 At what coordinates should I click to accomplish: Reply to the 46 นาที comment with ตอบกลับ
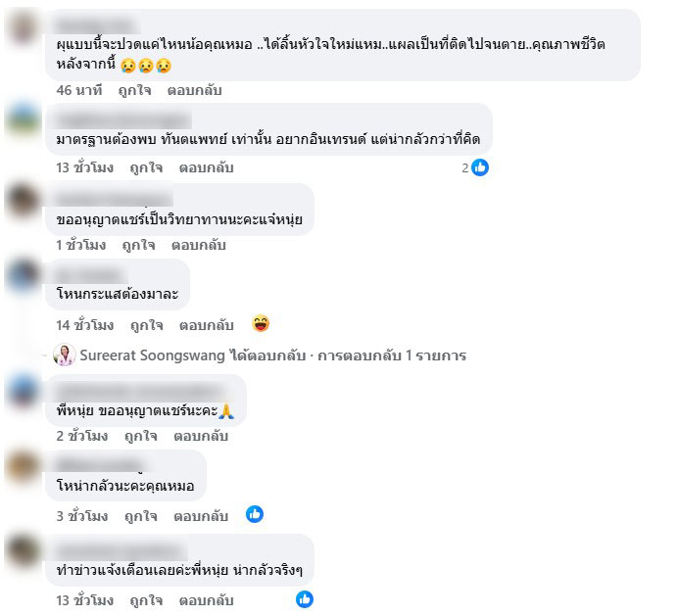(x=195, y=90)
